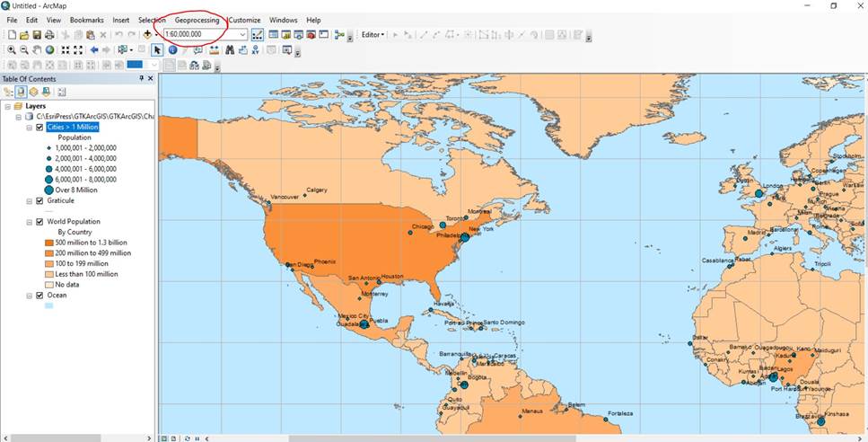
Task: Launch the ModelBuilder window
Action: click(x=339, y=34)
